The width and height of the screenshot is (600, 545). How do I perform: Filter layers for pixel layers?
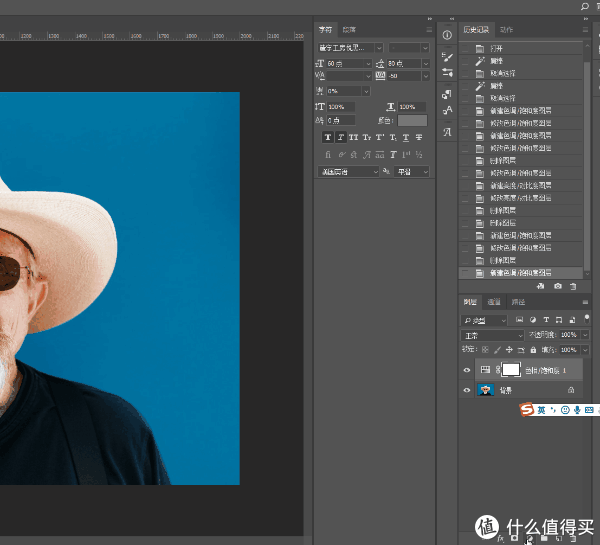click(519, 320)
